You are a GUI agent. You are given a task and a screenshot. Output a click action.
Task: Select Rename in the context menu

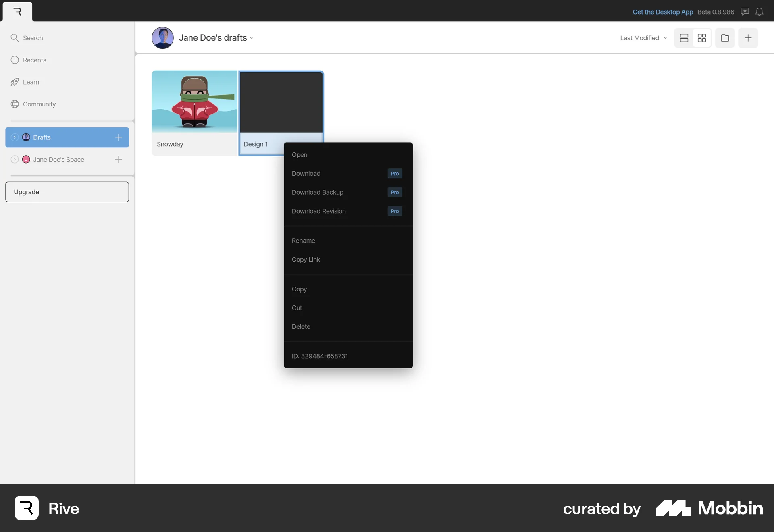coord(303,240)
